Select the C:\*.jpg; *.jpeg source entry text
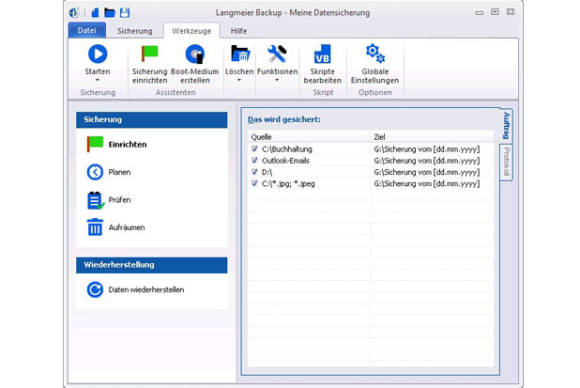The image size is (580, 388). click(x=289, y=183)
